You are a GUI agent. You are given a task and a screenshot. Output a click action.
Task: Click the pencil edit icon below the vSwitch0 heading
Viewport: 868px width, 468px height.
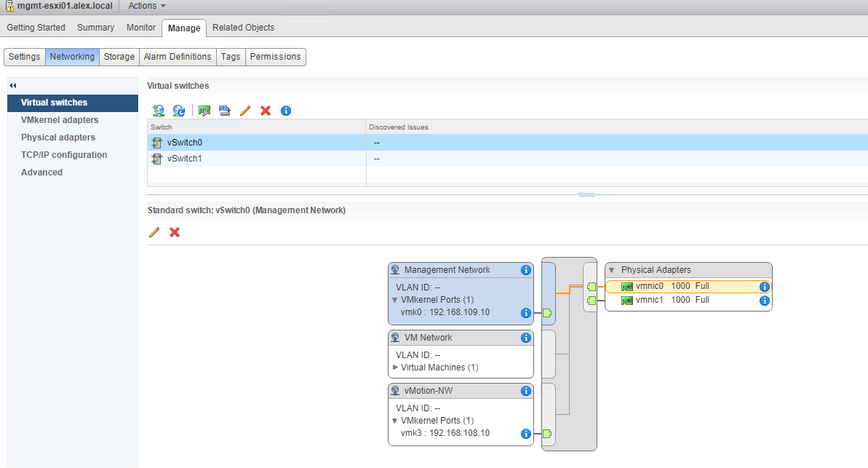[x=154, y=232]
